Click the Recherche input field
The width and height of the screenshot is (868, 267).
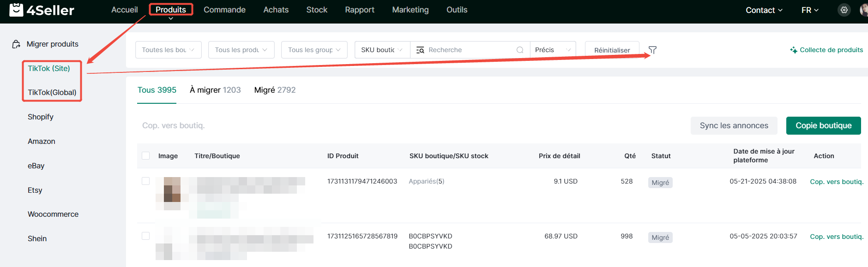[x=470, y=50]
